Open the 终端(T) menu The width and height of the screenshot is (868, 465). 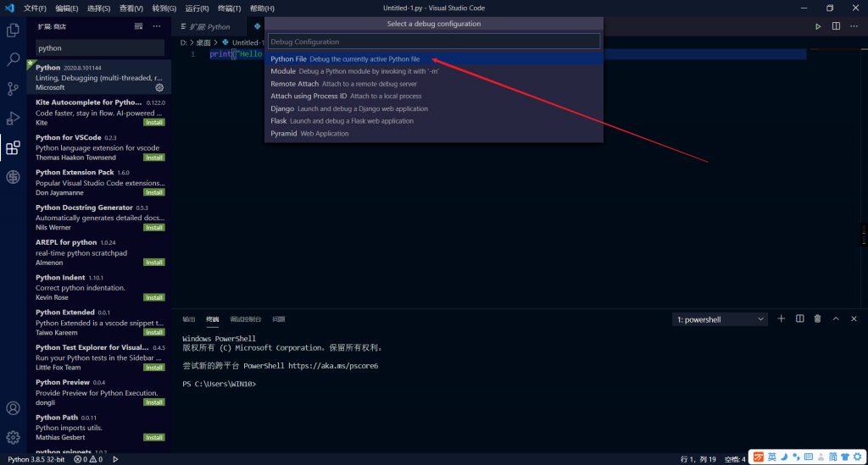pos(229,8)
